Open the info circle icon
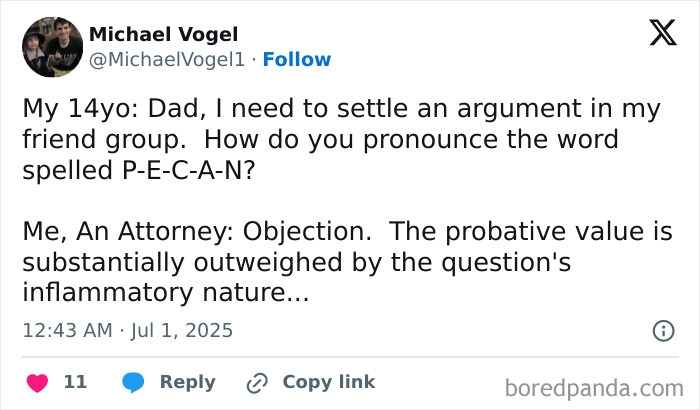 coord(662,330)
